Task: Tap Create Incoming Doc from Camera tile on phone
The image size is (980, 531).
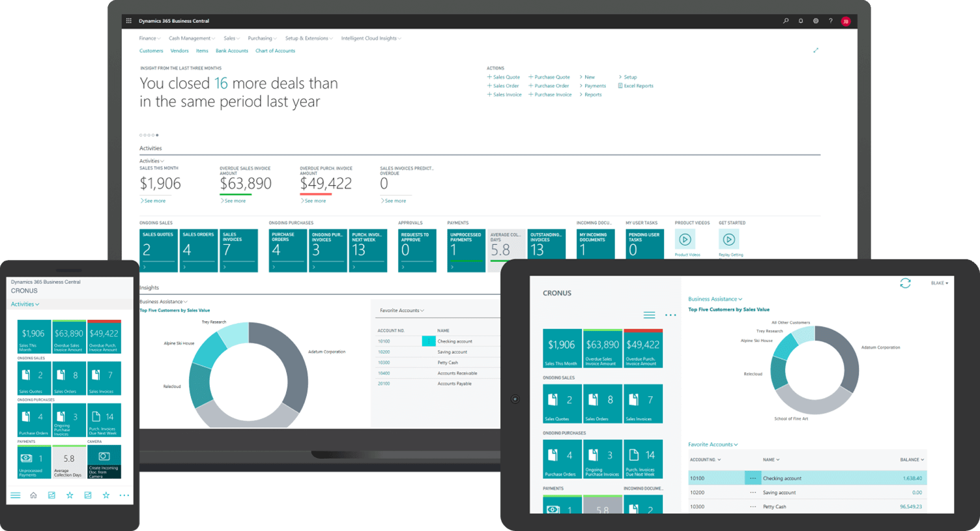Action: pyautogui.click(x=104, y=462)
